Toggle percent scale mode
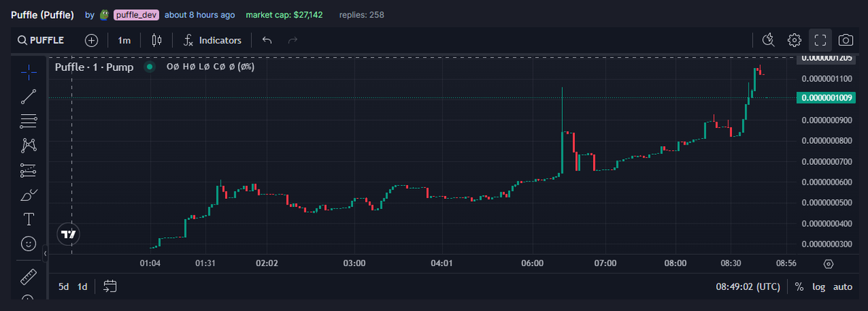This screenshot has width=868, height=311. 799,287
